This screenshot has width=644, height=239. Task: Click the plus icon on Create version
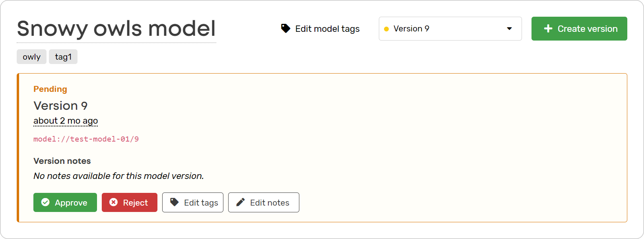tap(549, 29)
